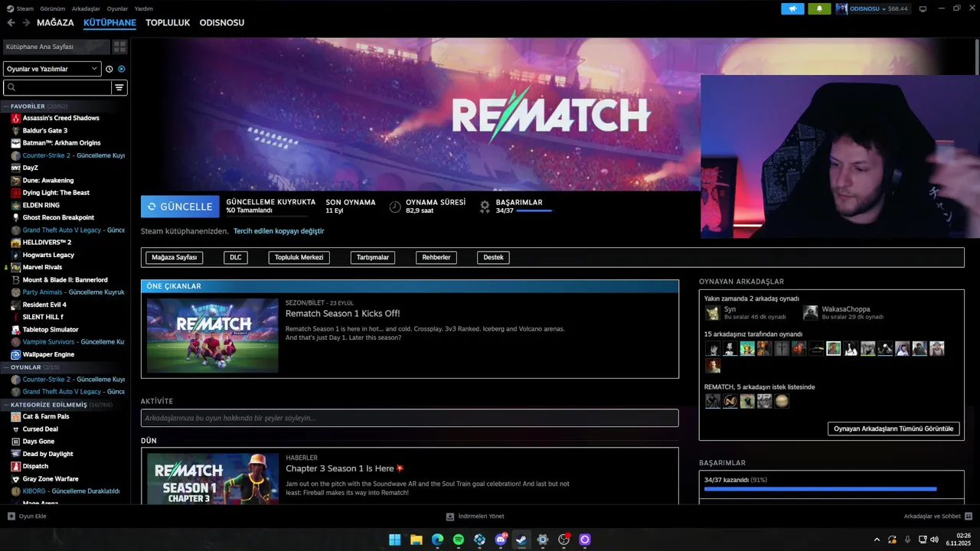Open the Topluluk Merkezi button
The image size is (980, 551).
click(x=299, y=257)
